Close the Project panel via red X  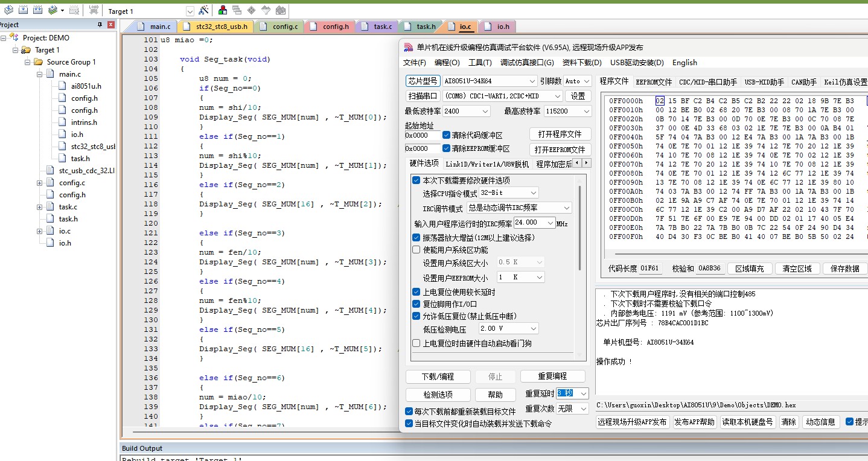coord(111,25)
